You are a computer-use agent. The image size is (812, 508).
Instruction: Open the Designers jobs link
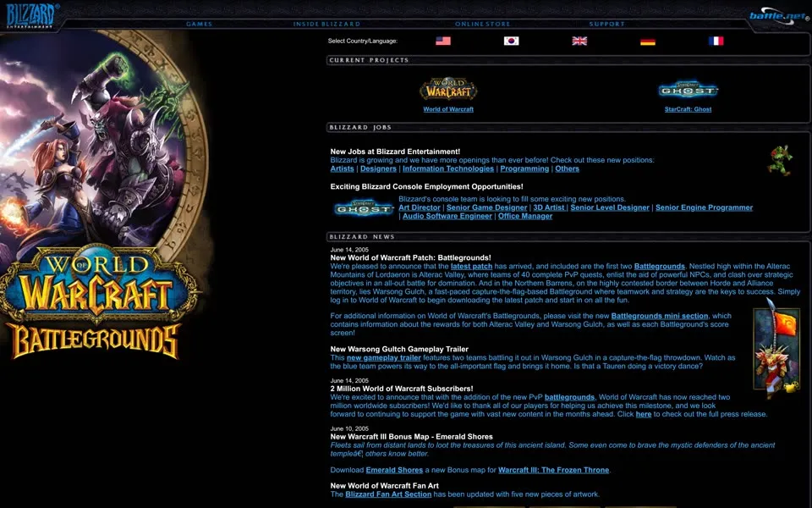coord(379,169)
